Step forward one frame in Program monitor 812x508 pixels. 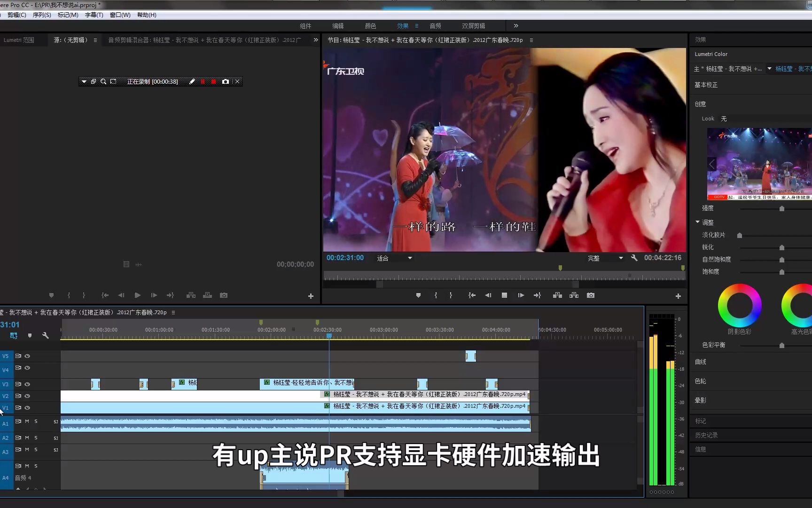pyautogui.click(x=521, y=295)
